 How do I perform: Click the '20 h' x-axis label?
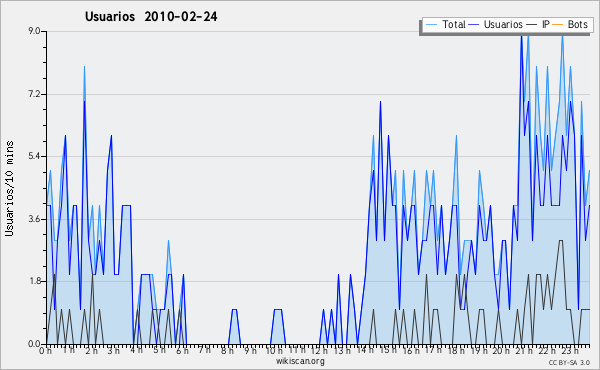(501, 351)
